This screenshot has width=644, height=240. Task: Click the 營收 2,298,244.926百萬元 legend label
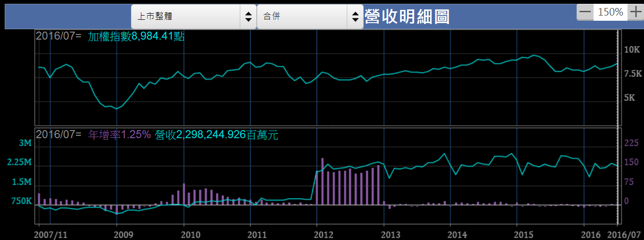pyautogui.click(x=217, y=135)
